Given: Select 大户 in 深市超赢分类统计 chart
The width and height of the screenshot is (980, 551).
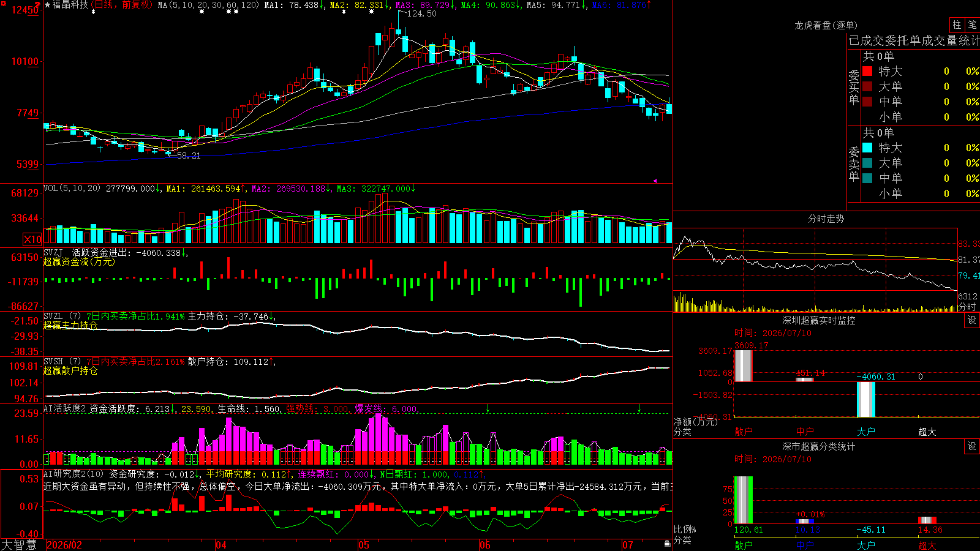Looking at the screenshot, I should click(866, 545).
